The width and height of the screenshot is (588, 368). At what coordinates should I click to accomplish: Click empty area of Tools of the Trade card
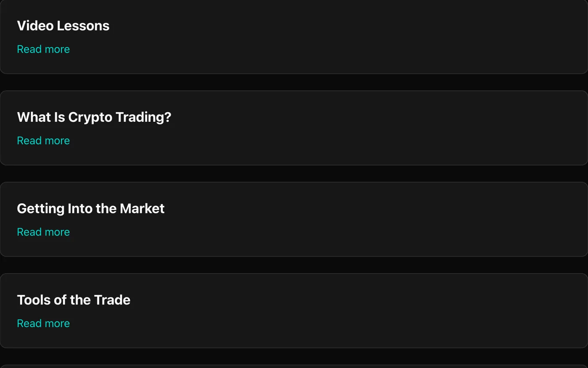tap(336, 311)
